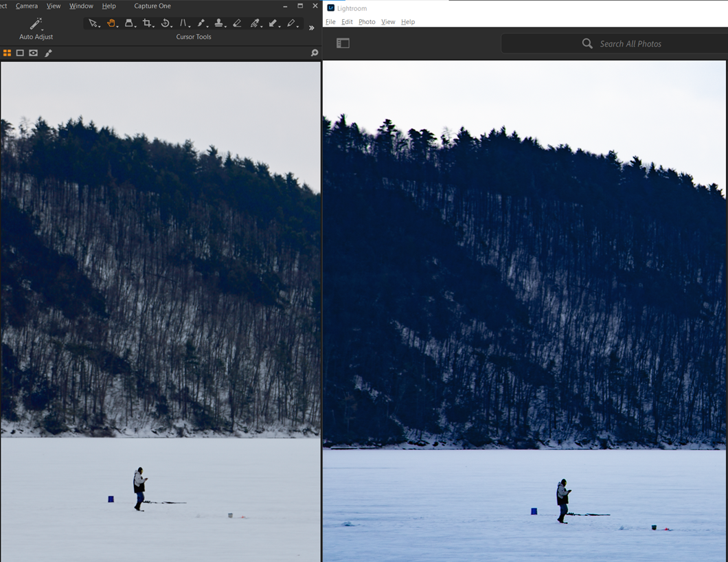Toggle the exposure warning eye overlay
This screenshot has width=728, height=562.
[33, 53]
